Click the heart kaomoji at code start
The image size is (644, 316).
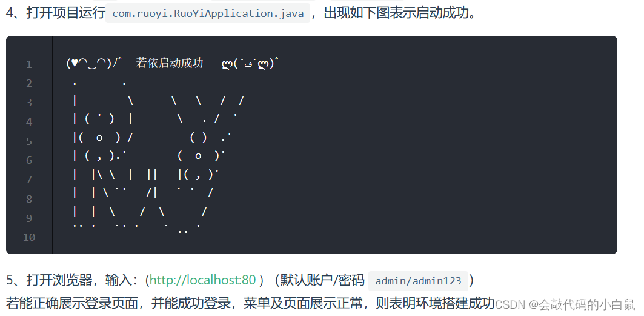94,63
